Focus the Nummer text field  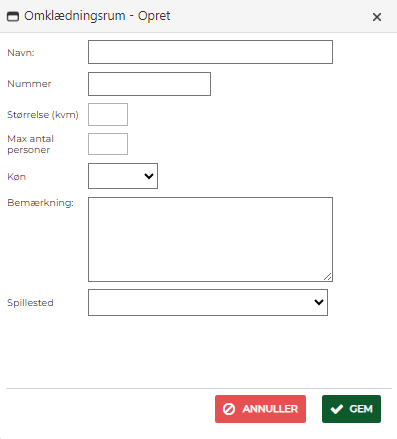tap(149, 84)
